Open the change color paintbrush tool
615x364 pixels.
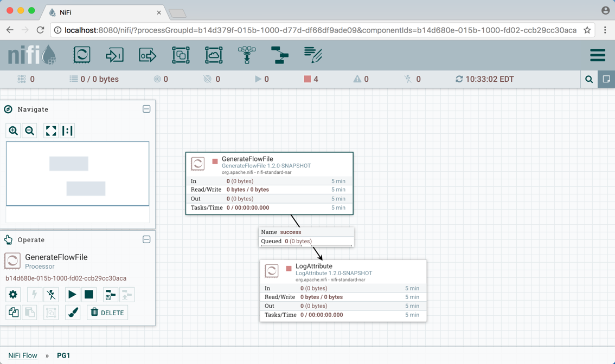tap(73, 313)
